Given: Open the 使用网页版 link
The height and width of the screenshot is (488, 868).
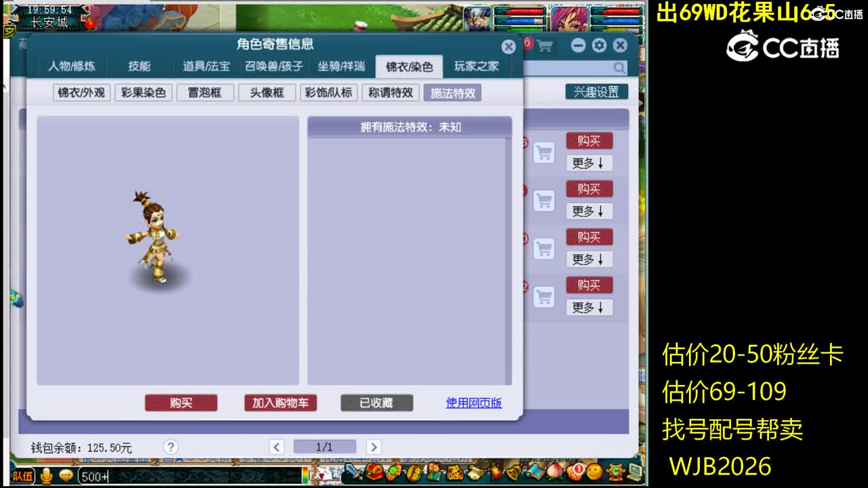Looking at the screenshot, I should (474, 403).
